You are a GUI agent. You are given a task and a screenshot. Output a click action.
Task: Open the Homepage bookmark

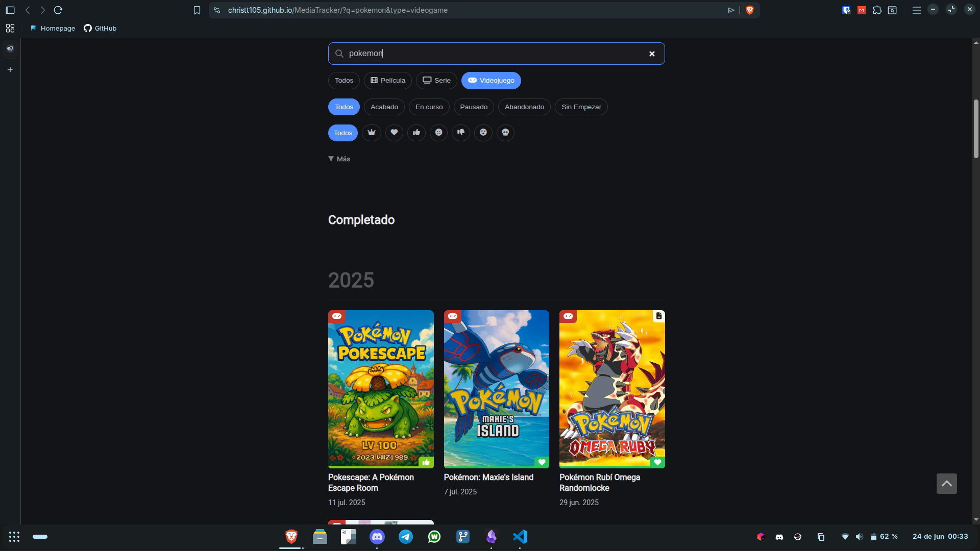pos(53,29)
